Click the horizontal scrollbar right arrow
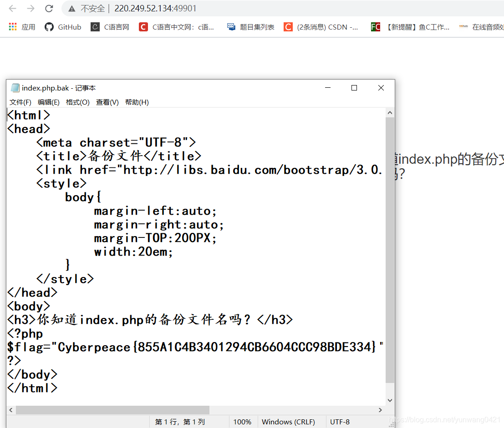Screen dimensions: 504x428 click(381, 410)
